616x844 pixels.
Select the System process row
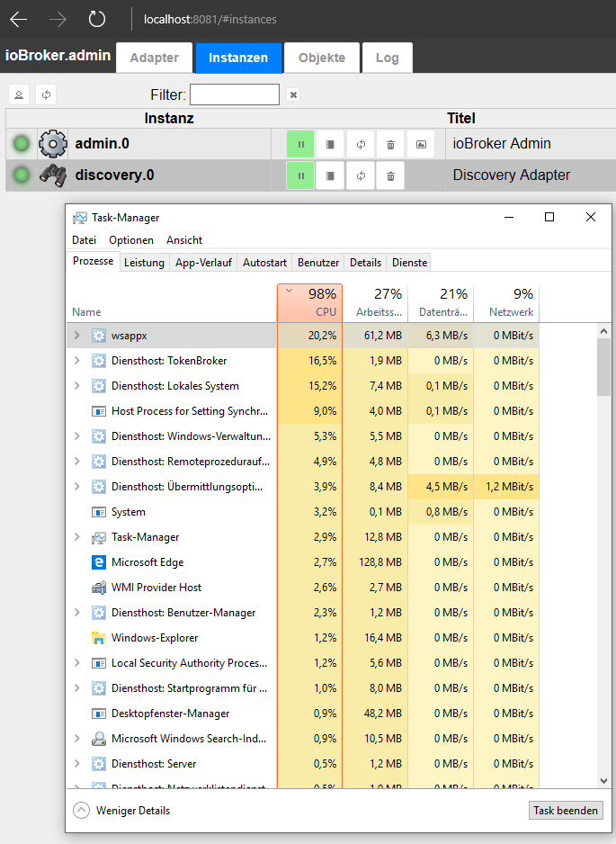(x=303, y=512)
